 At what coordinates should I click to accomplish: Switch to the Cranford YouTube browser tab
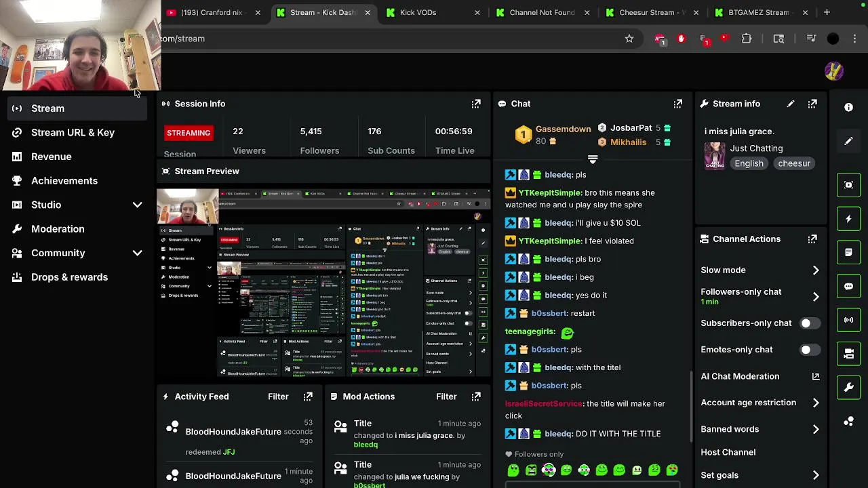(214, 12)
